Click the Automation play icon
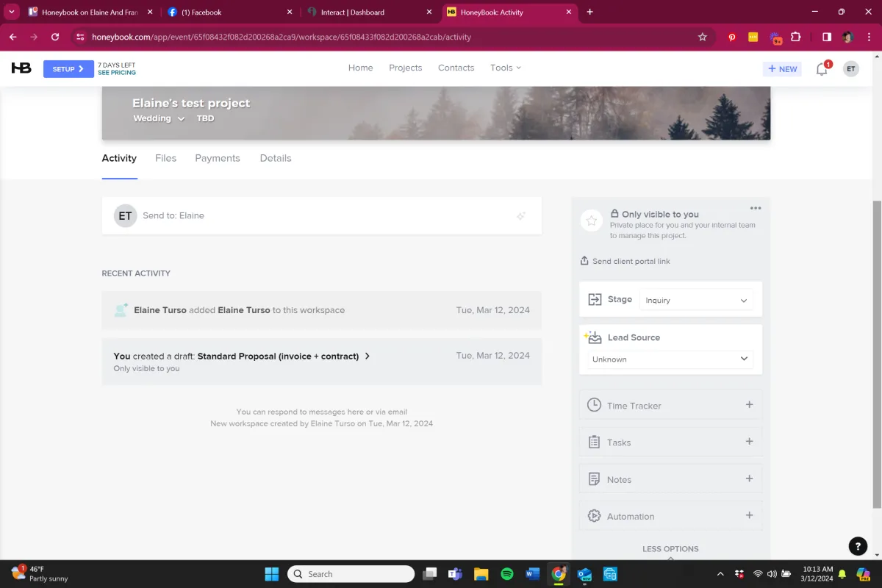 pyautogui.click(x=594, y=516)
